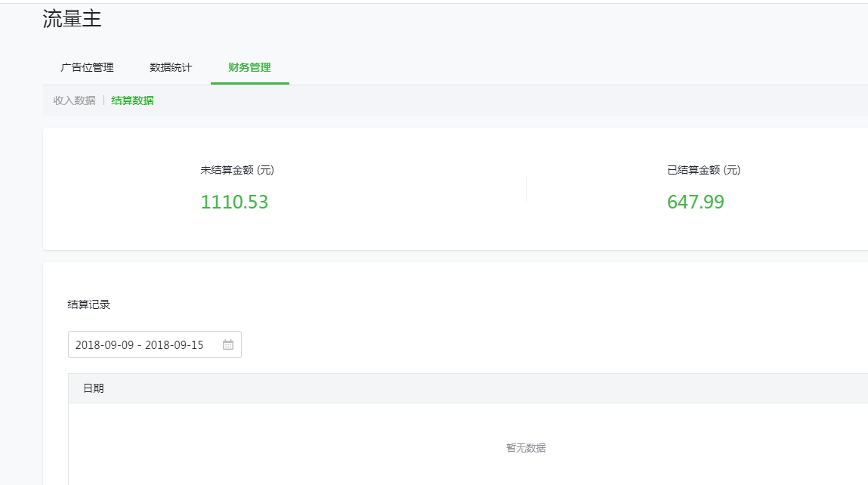Click the separator between 收入数据 and 结算数据

point(103,100)
